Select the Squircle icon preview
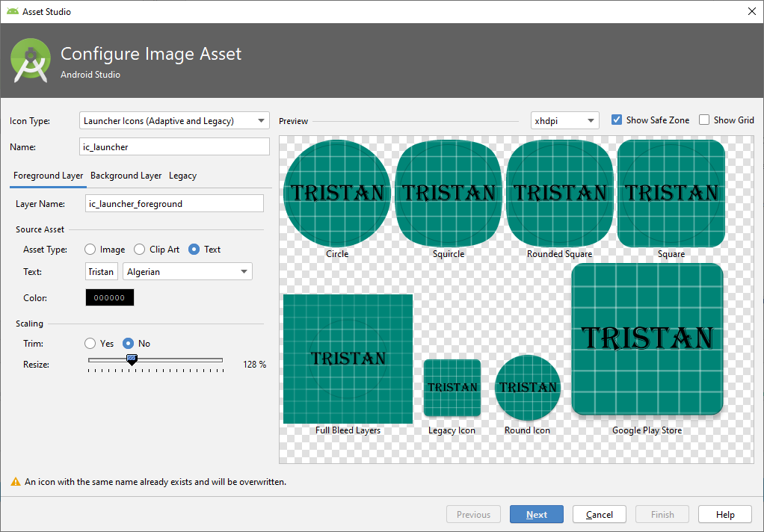This screenshot has width=764, height=532. click(x=448, y=193)
